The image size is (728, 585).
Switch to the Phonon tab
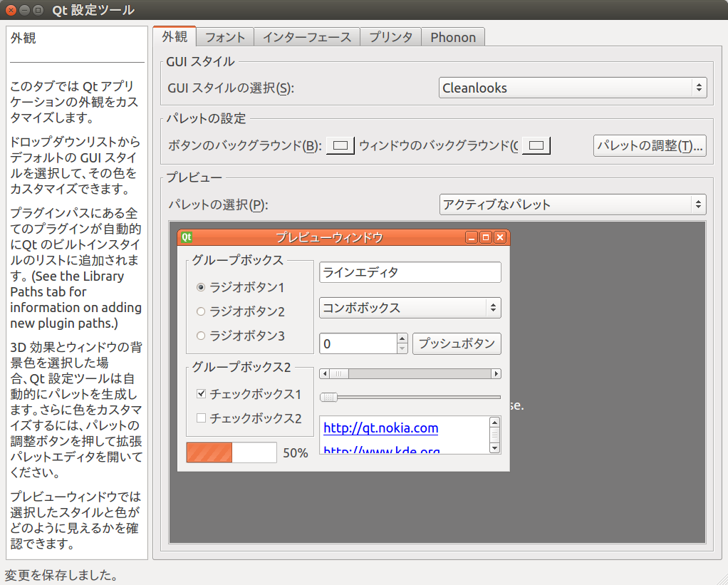(x=453, y=36)
